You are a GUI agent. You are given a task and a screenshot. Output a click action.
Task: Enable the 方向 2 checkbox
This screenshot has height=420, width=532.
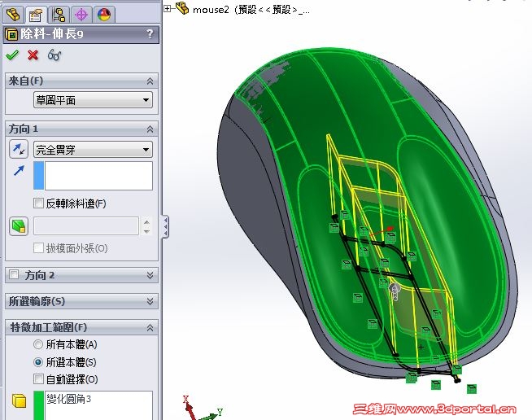(14, 274)
